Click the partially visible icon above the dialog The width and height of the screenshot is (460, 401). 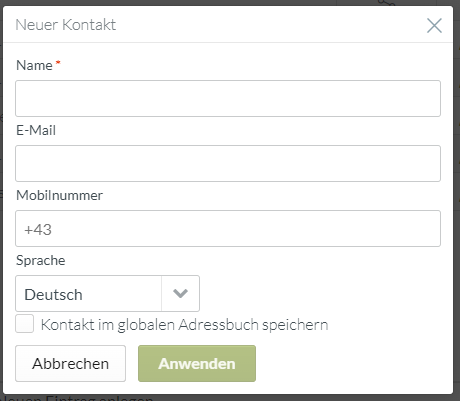pyautogui.click(x=387, y=3)
